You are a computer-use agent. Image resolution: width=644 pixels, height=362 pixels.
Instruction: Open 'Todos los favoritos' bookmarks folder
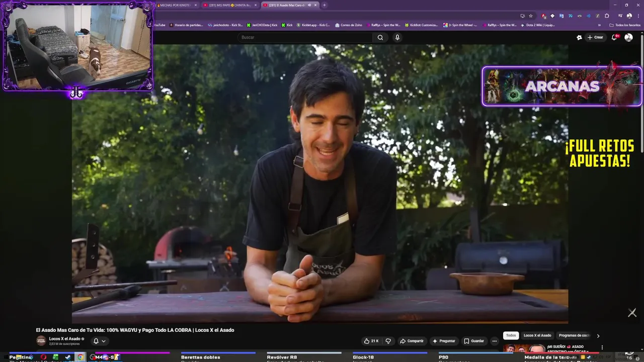pos(624,25)
